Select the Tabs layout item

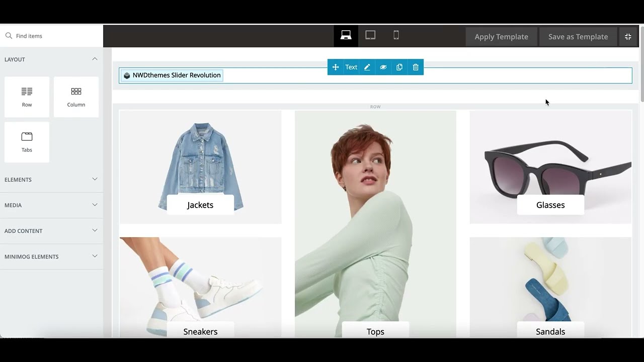click(27, 142)
